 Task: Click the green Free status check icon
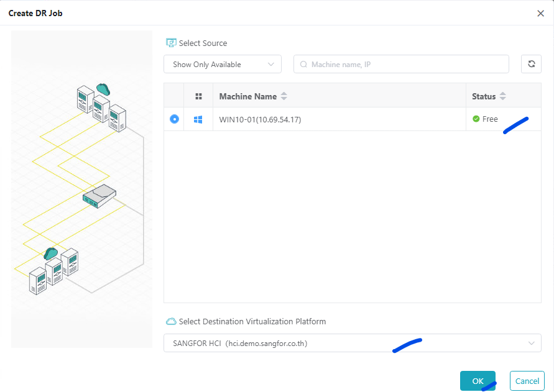click(x=476, y=119)
